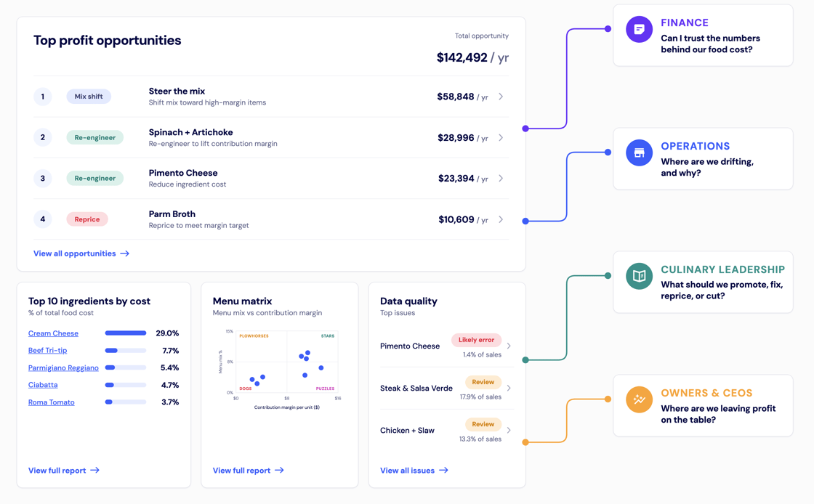Image resolution: width=814 pixels, height=504 pixels.
Task: Click the Review badge for Steak & Salsa Verde
Action: (x=483, y=382)
